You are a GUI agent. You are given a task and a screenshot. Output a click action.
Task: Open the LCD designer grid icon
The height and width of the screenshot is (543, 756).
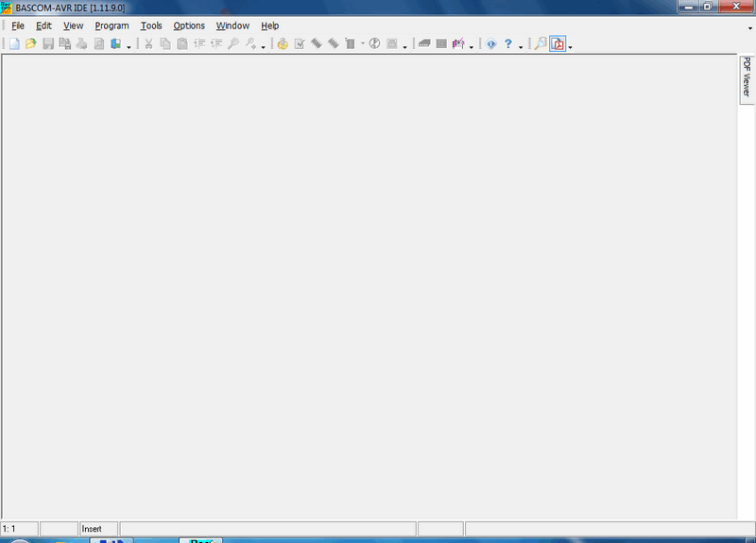(x=441, y=43)
